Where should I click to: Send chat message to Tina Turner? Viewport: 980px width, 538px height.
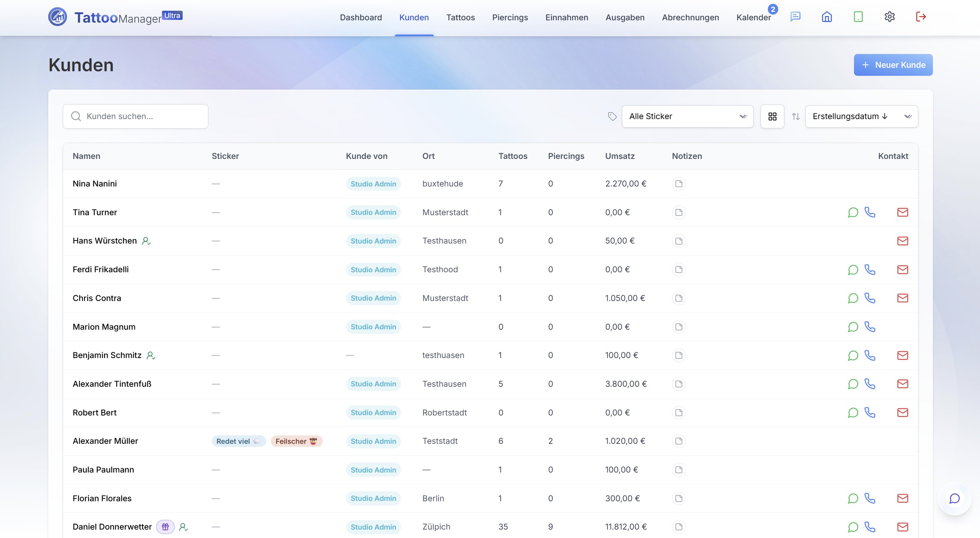[x=853, y=213]
